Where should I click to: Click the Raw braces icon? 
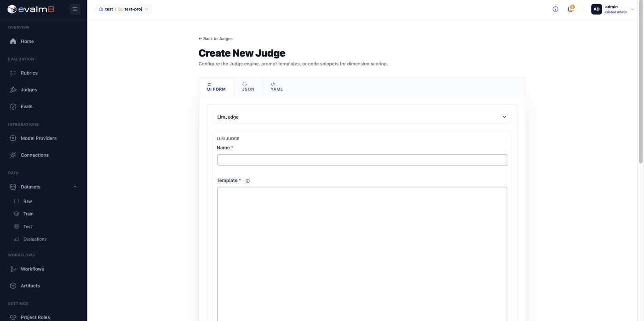[17, 201]
